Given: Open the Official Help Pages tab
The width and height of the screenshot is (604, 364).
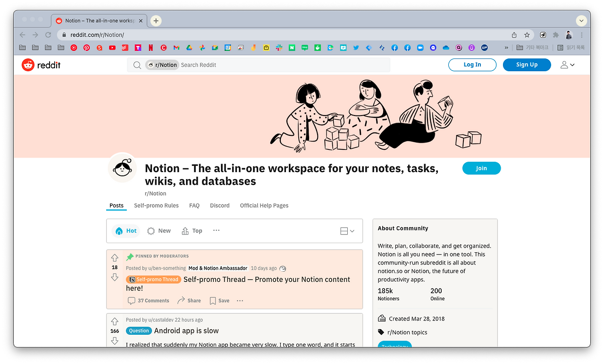Looking at the screenshot, I should (x=264, y=206).
